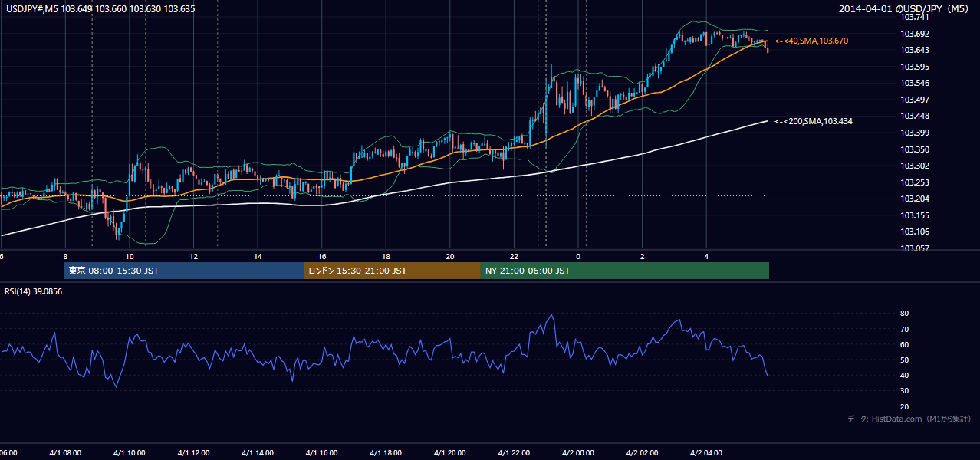Image resolution: width=980 pixels, height=460 pixels.
Task: Click the RSI scale value 70
Action: tap(904, 329)
